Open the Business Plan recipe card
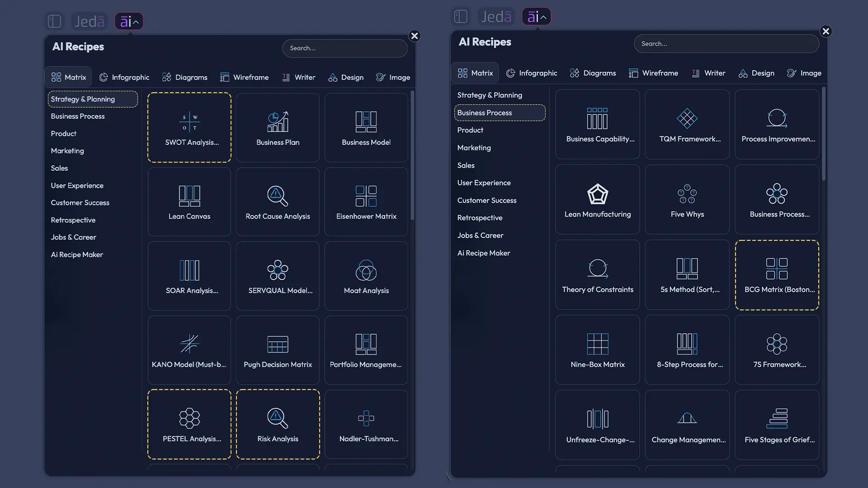This screenshot has width=868, height=488. [x=278, y=127]
